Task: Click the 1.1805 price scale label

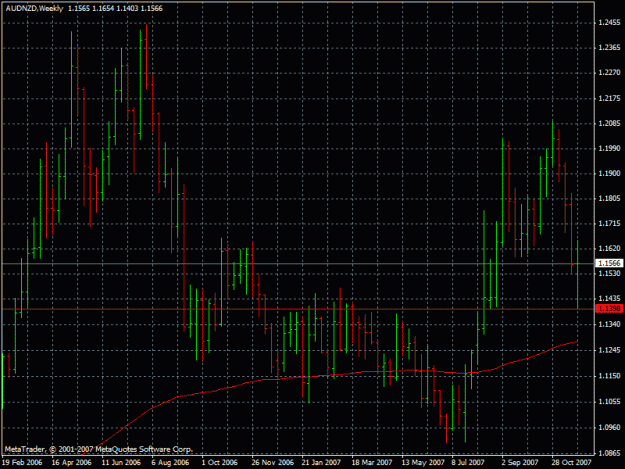Action: click(x=609, y=198)
